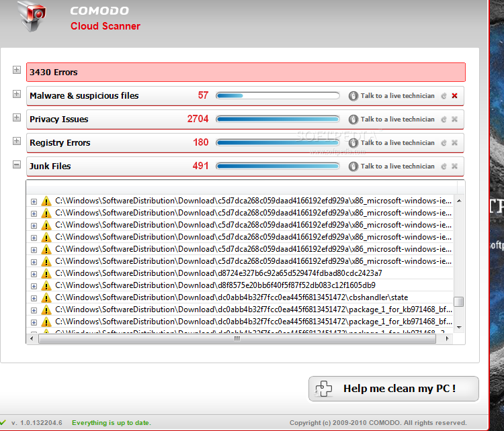Select path ending cbshandler\state

coord(231,297)
